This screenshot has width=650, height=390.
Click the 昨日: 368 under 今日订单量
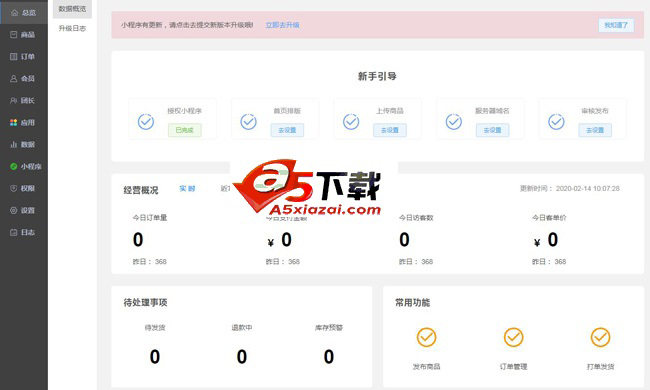(150, 262)
